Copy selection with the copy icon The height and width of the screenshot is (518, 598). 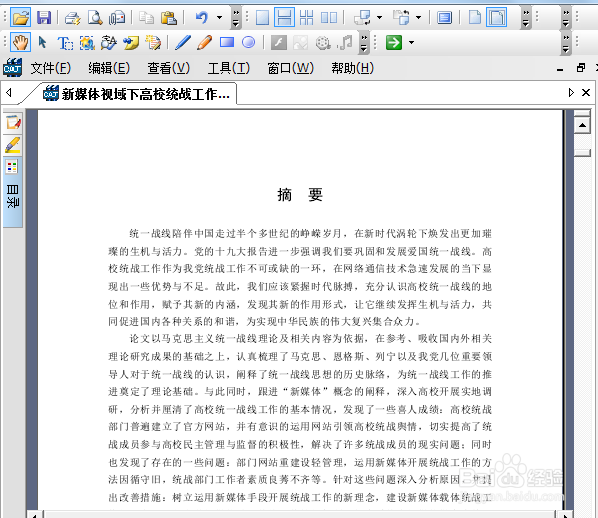[146, 18]
